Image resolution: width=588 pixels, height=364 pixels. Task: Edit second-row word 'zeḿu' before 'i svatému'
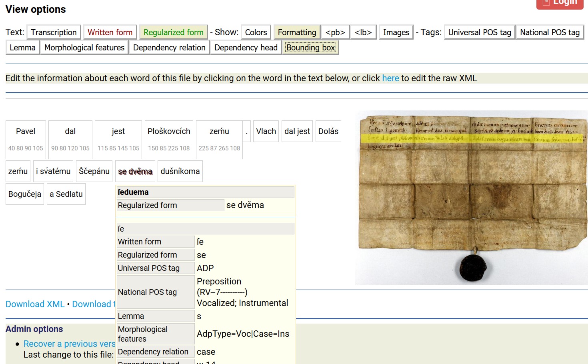[x=18, y=171]
